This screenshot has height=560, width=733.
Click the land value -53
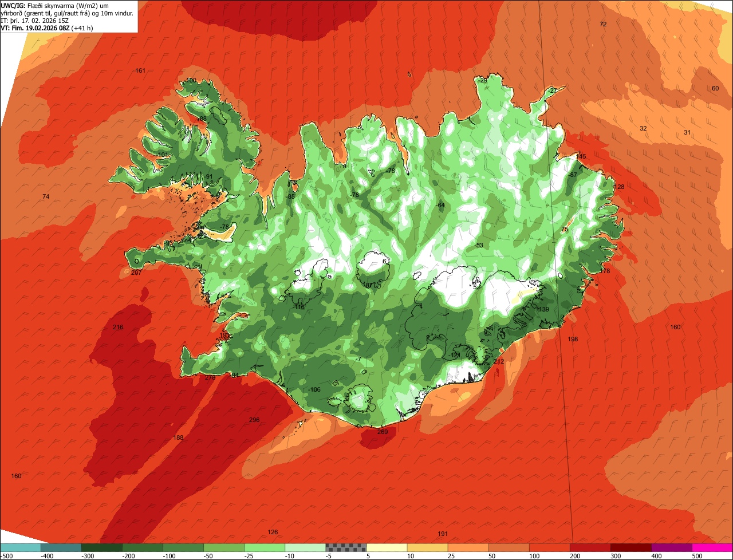click(479, 245)
